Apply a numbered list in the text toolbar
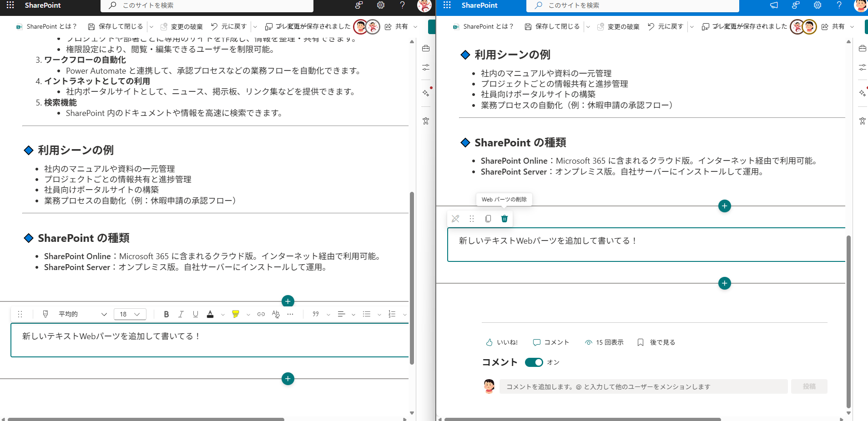Screen dimensions: 868x421 [392, 314]
